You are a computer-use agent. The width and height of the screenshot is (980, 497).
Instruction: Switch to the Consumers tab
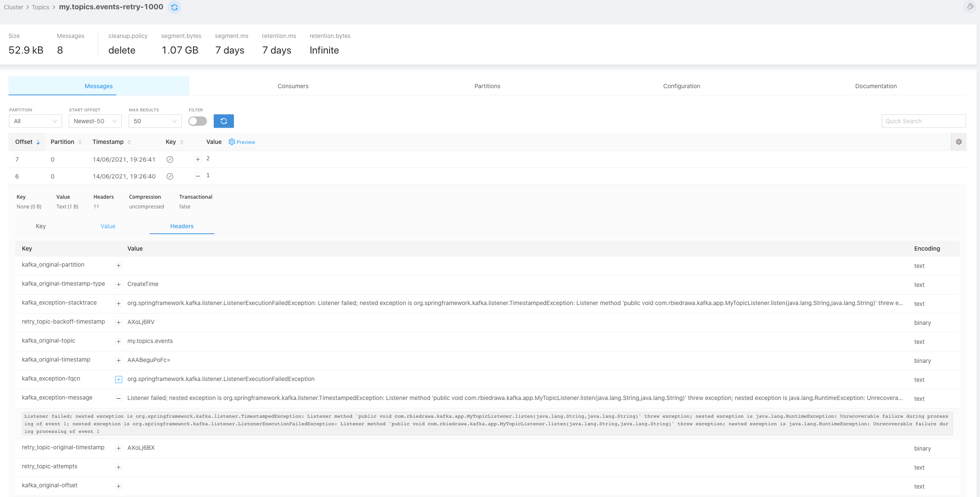tap(293, 86)
